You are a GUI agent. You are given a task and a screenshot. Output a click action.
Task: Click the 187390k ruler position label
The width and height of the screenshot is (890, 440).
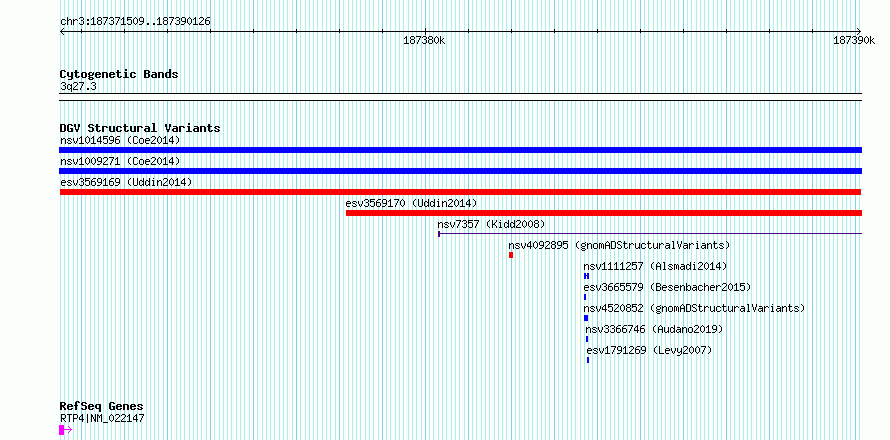854,40
